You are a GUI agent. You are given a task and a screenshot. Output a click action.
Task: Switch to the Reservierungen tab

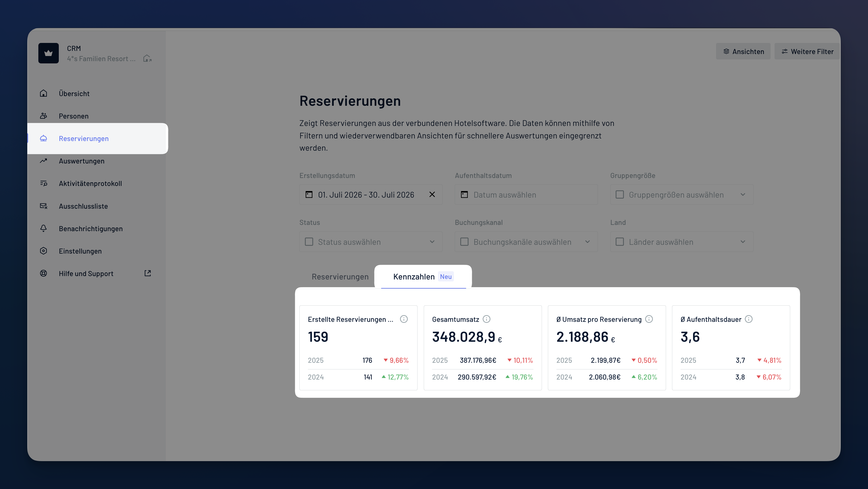(x=340, y=277)
